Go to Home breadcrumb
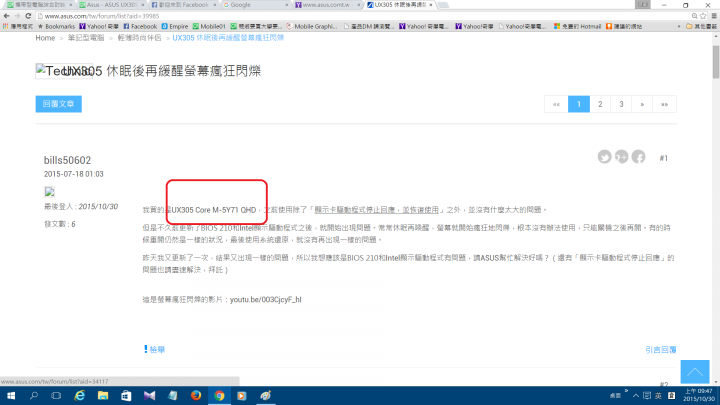Image resolution: width=720 pixels, height=405 pixels. (x=45, y=38)
